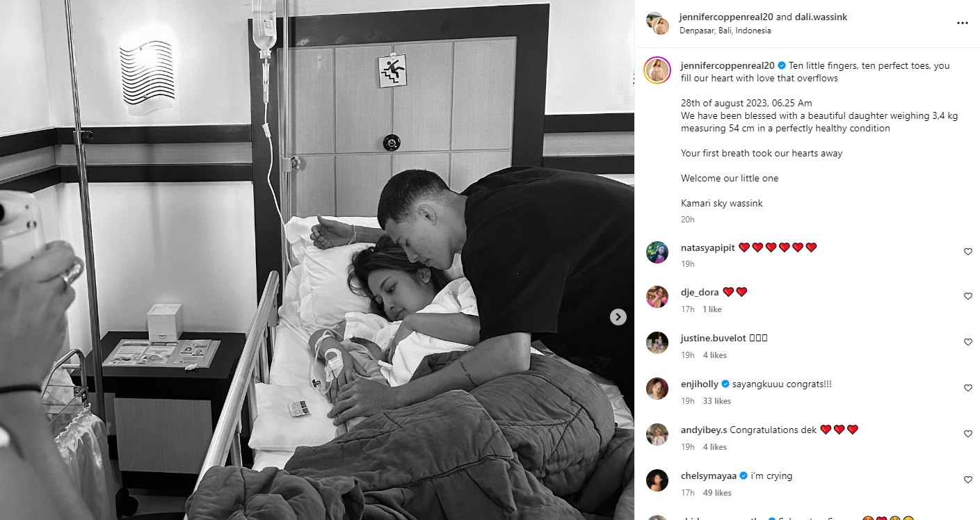The image size is (980, 520).
Task: Like enjiholly's comment heart icon
Action: [x=967, y=388]
